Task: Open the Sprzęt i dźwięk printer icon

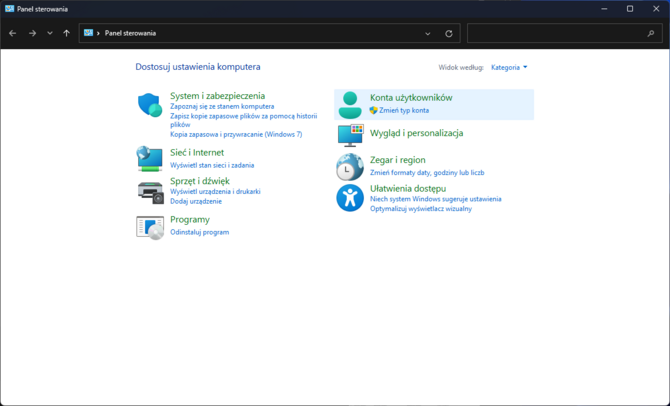Action: tap(150, 192)
